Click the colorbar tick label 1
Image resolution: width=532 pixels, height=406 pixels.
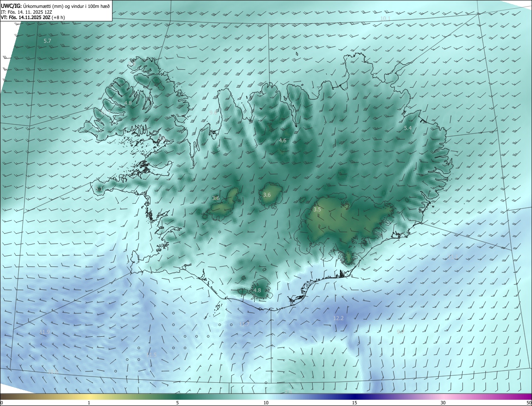point(89,403)
